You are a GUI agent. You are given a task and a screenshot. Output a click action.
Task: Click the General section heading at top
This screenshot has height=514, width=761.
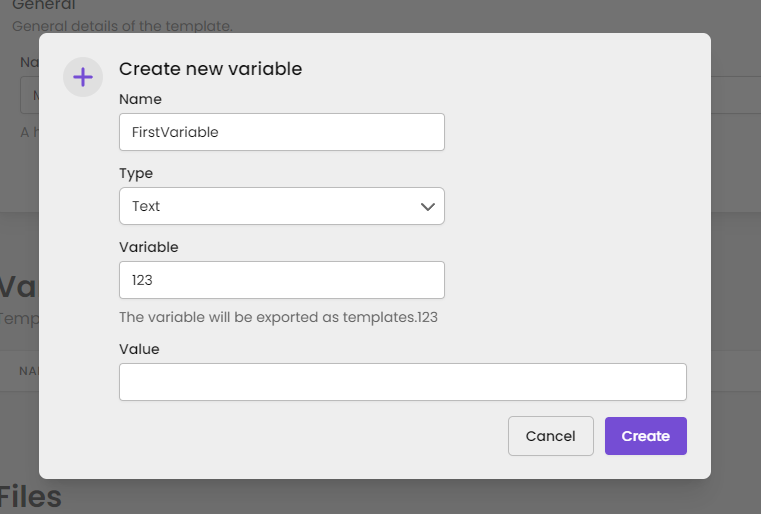43,5
